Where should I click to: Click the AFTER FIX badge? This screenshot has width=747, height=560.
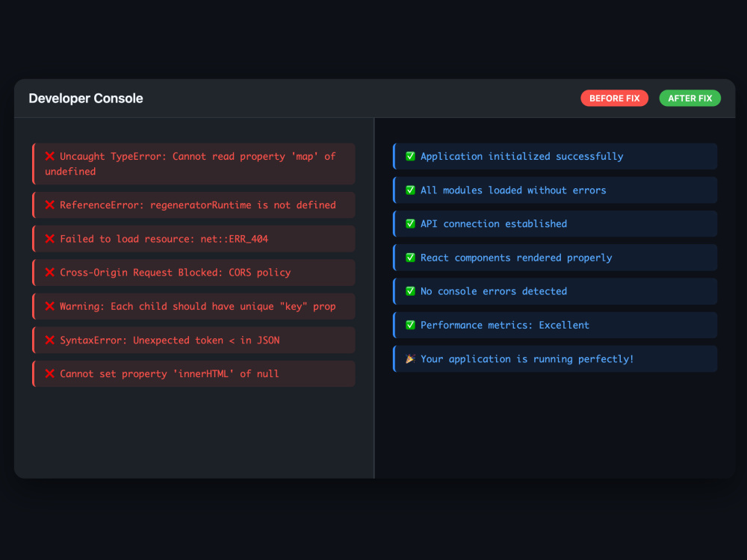coord(689,98)
